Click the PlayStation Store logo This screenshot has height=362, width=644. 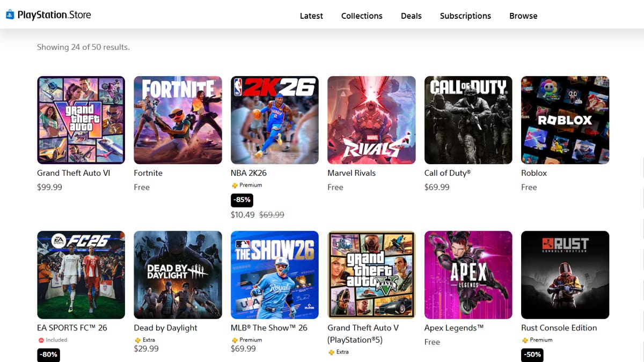tap(48, 15)
